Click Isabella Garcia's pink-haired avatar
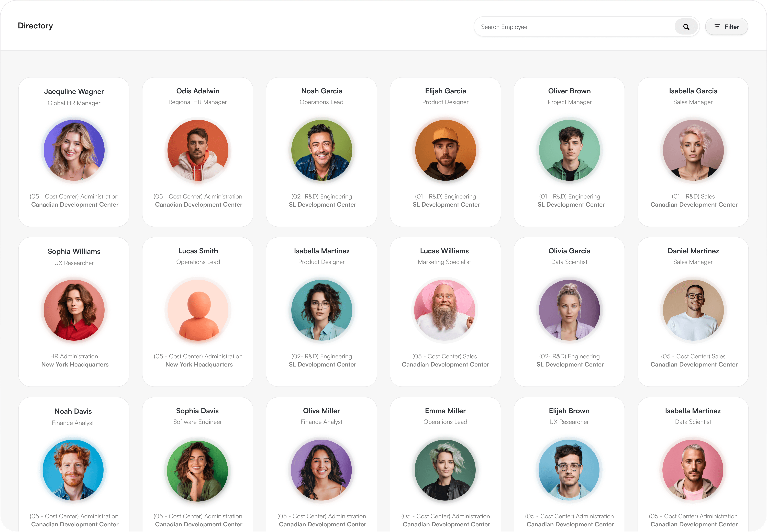This screenshot has width=767, height=532. click(x=693, y=150)
